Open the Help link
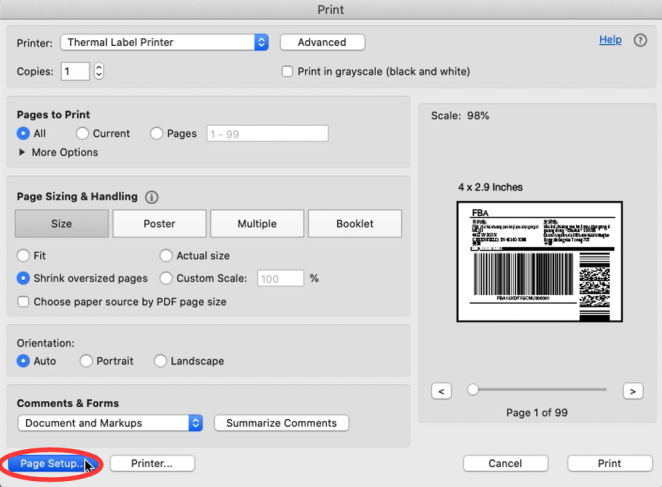662x487 pixels. [x=610, y=40]
